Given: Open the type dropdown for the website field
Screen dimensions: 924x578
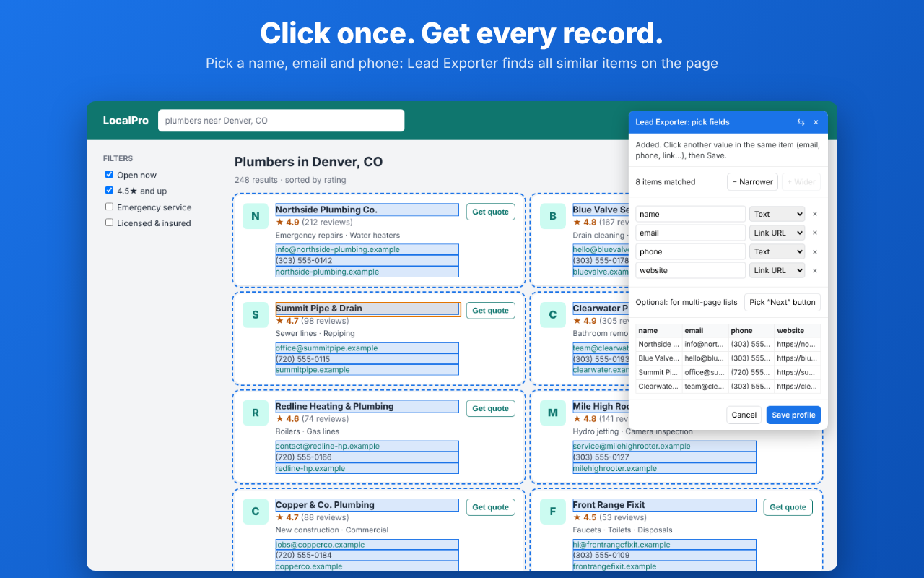Looking at the screenshot, I should coord(777,270).
